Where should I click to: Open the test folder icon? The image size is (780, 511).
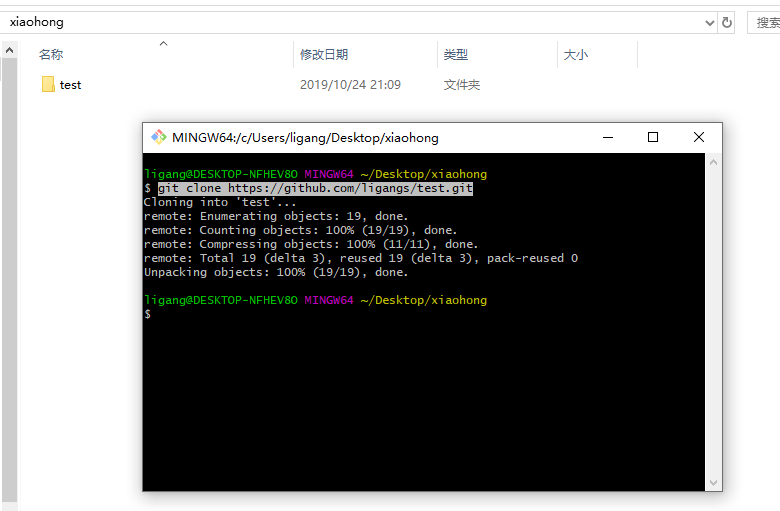click(x=48, y=84)
